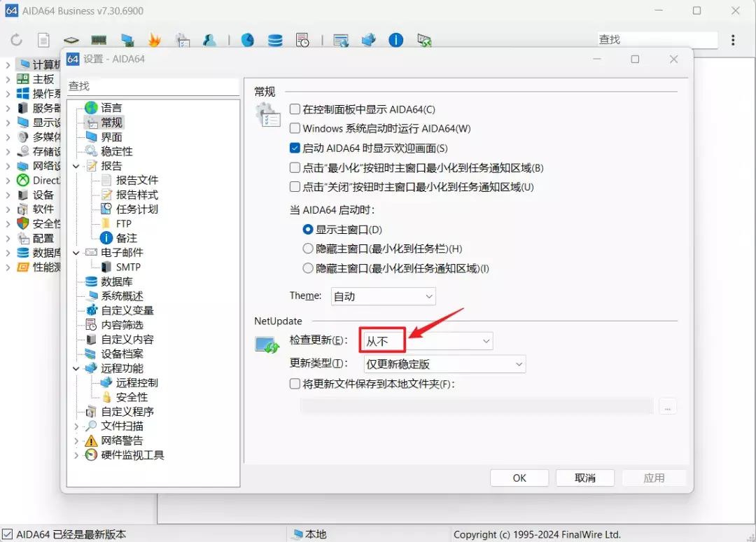
Task: Enable 在控制面板中显示 AIDA64 checkbox
Action: click(x=295, y=109)
